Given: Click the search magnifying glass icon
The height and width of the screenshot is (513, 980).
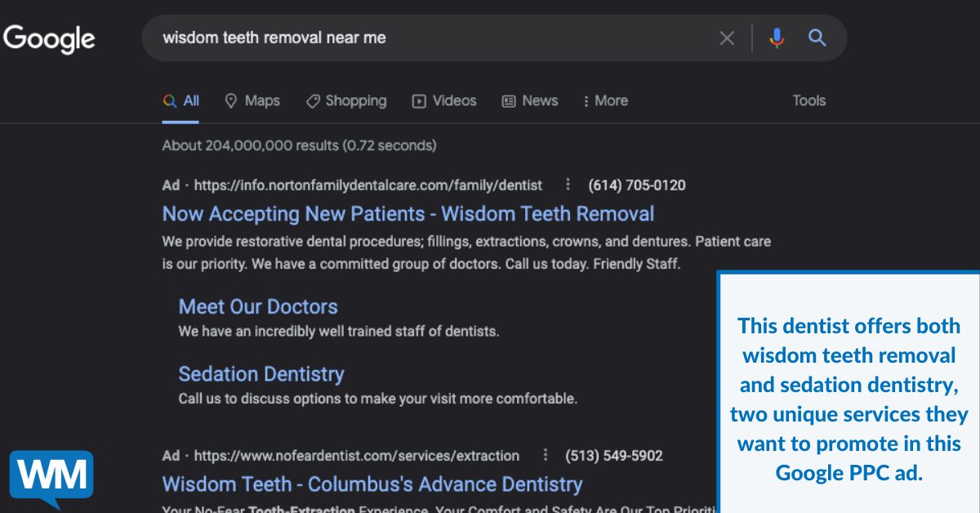Looking at the screenshot, I should point(817,38).
